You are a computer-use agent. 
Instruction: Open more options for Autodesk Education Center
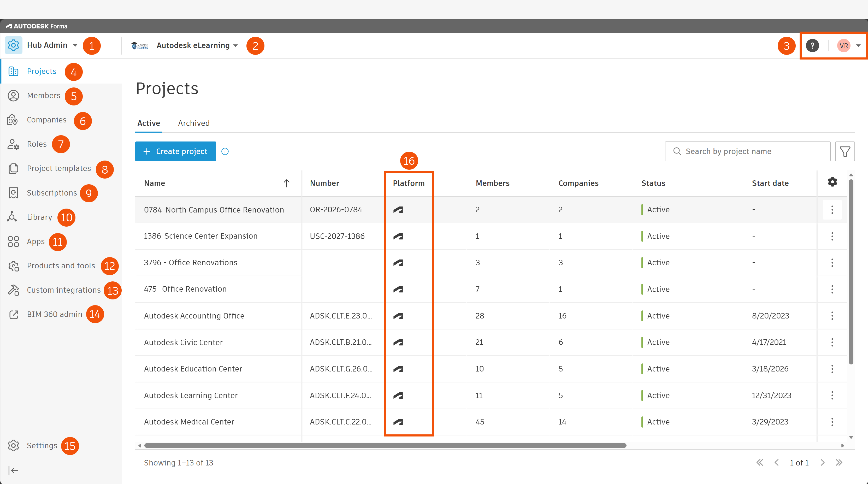click(x=832, y=369)
